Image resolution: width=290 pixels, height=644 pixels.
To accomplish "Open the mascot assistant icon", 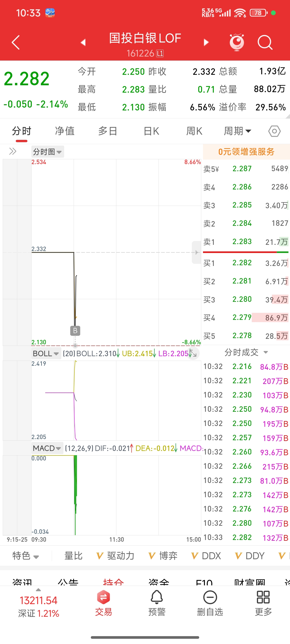I will click(237, 42).
